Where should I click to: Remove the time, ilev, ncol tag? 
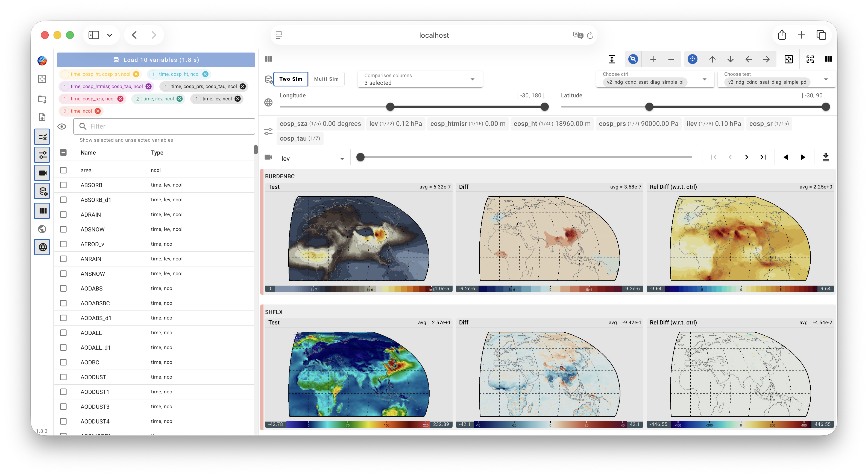(180, 99)
